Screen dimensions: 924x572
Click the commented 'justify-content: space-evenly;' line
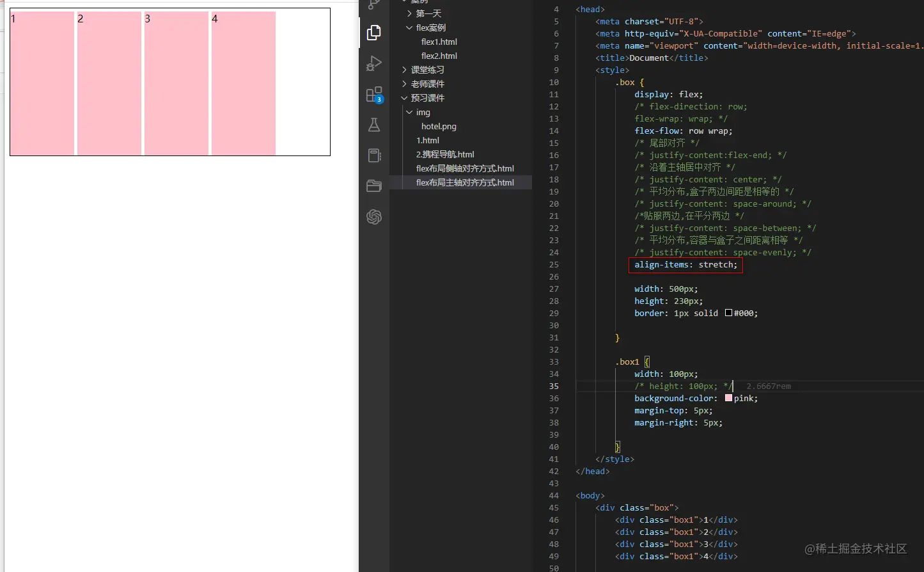(x=723, y=252)
